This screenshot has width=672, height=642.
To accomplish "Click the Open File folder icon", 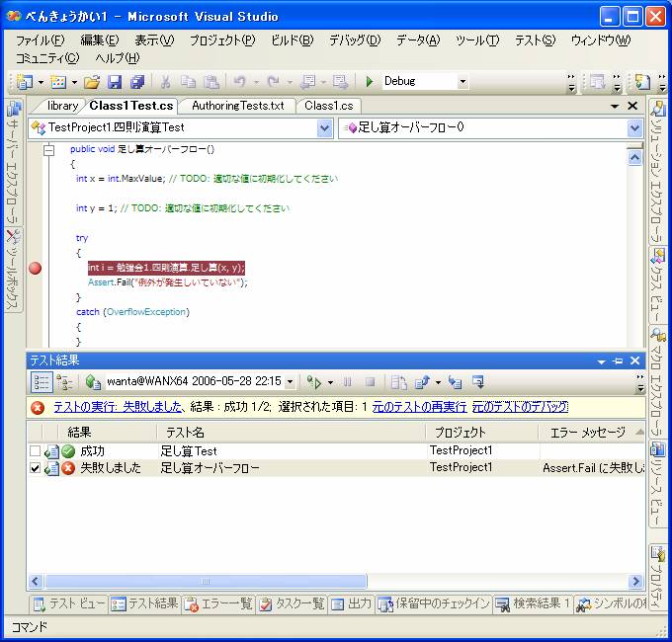I will click(92, 82).
